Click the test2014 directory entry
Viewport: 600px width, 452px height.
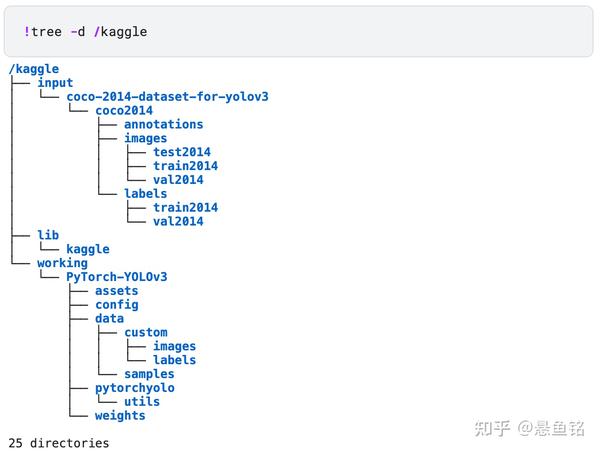pyautogui.click(x=182, y=152)
